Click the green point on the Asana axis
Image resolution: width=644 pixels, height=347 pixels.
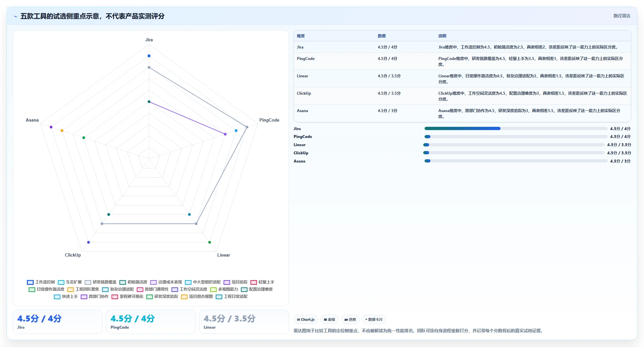coord(84,138)
